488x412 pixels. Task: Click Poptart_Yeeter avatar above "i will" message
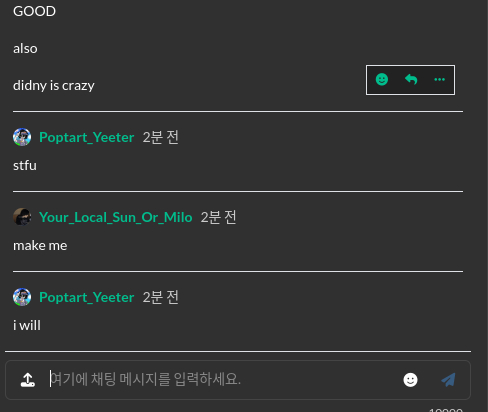[22, 297]
